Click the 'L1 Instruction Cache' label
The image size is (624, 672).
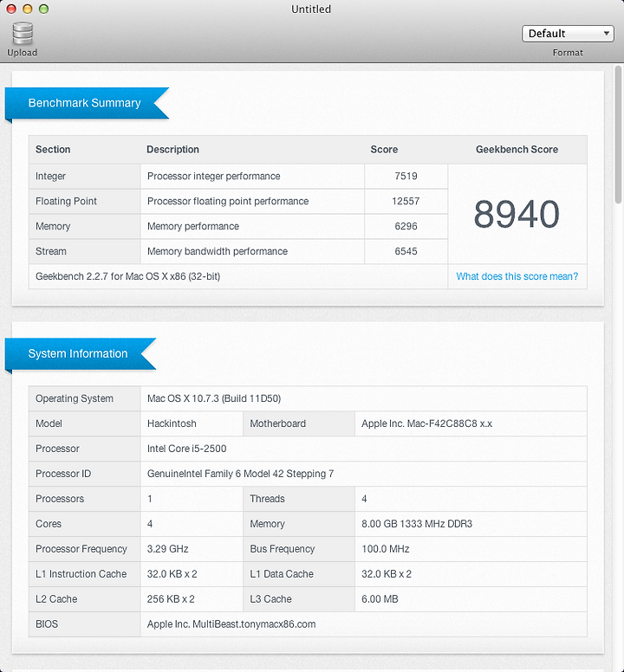click(x=81, y=574)
